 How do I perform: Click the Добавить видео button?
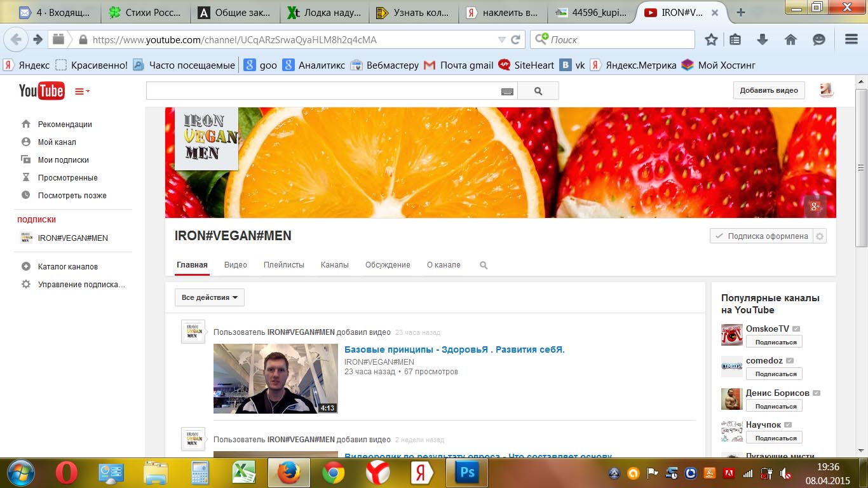click(x=769, y=90)
